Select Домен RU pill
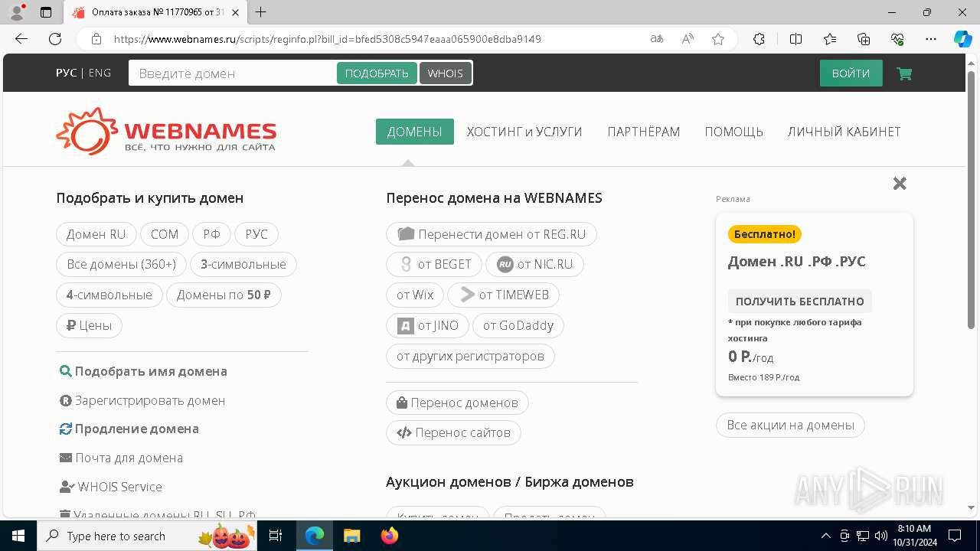Viewport: 980px width, 551px height. click(96, 234)
